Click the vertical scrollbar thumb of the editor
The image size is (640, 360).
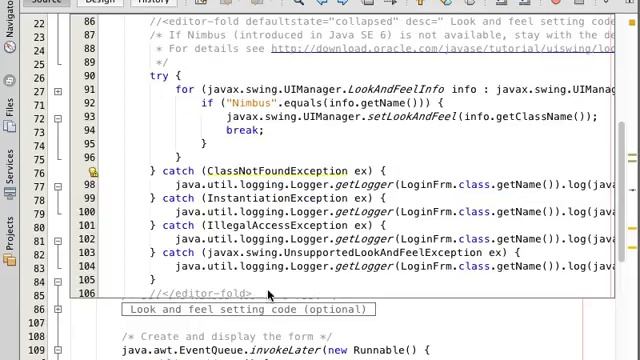(x=622, y=192)
